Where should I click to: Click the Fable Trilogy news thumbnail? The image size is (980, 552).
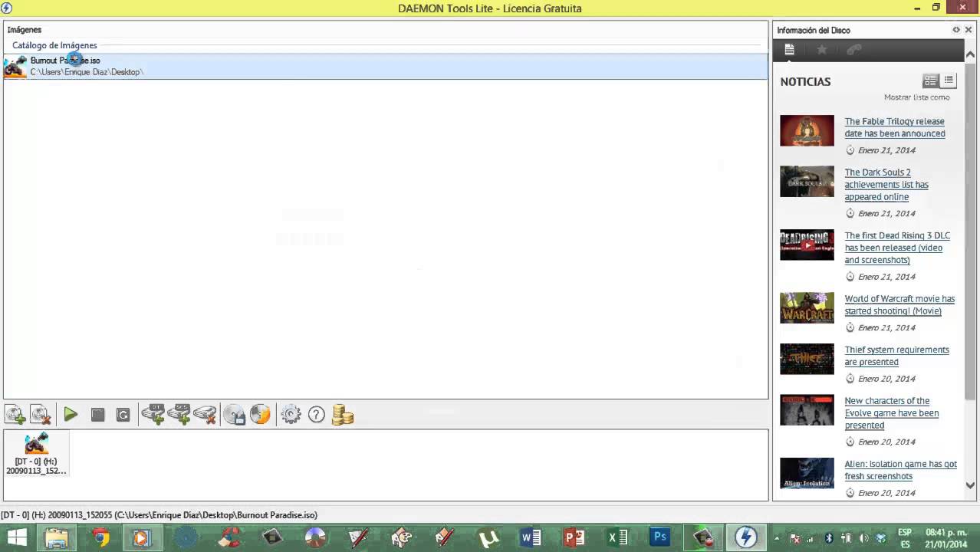(x=807, y=130)
